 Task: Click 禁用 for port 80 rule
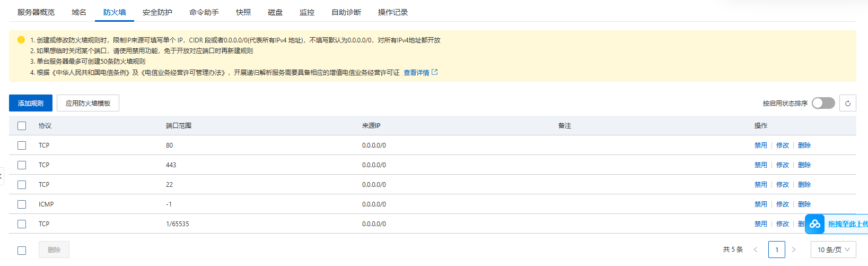coord(761,145)
